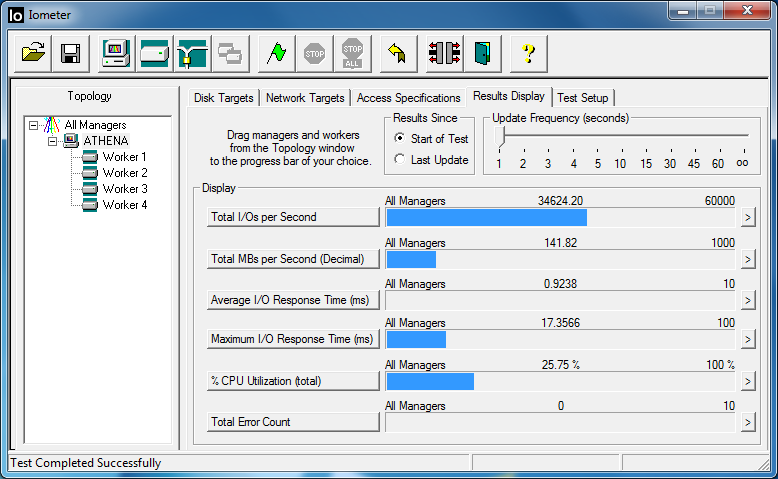The height and width of the screenshot is (479, 778).
Task: Disconnect selected manager icon
Action: [x=445, y=53]
